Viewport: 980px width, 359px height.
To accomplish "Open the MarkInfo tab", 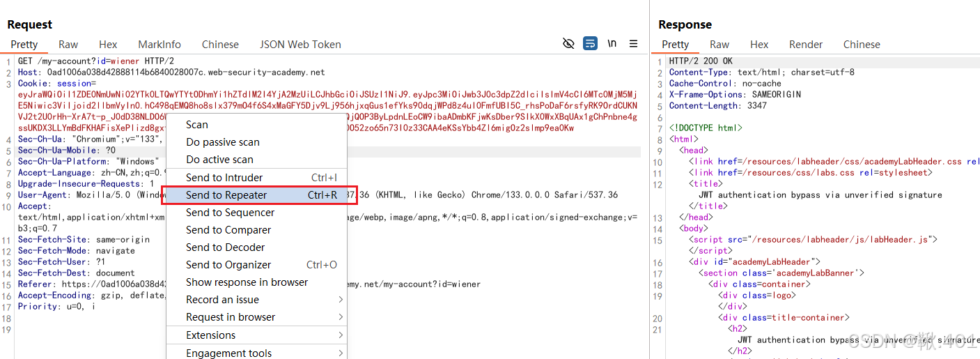I will pyautogui.click(x=160, y=44).
